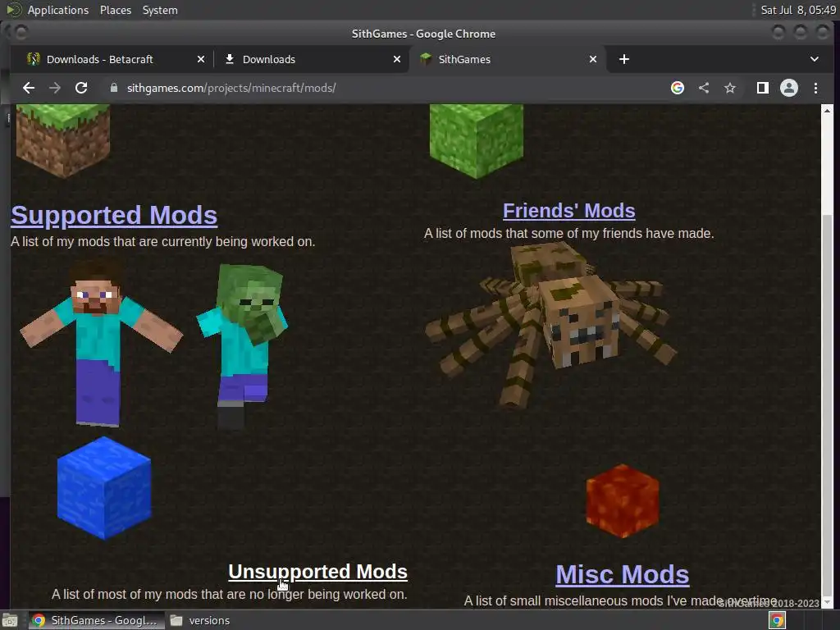Click the clock showing Sat Jul 8
Viewport: 840px width, 630px height.
coord(798,10)
